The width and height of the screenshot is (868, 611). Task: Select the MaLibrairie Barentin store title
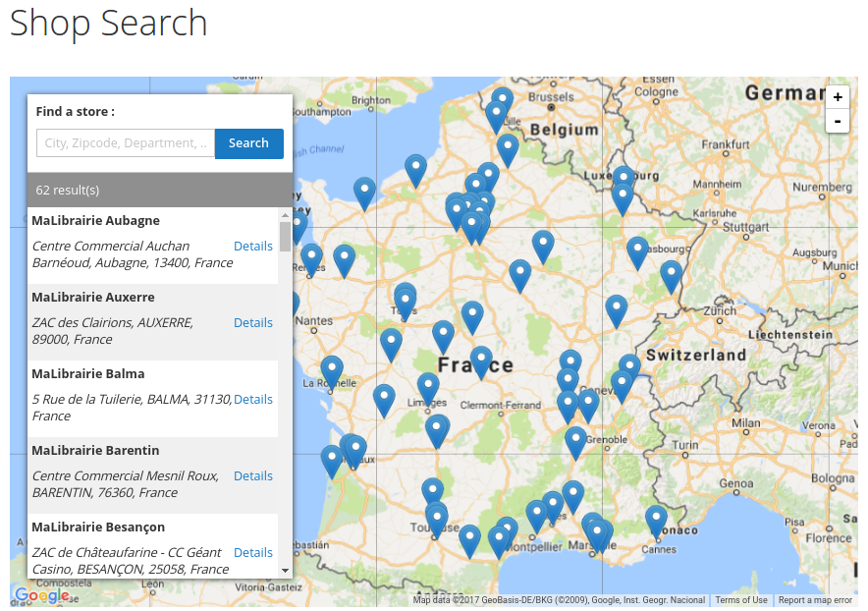click(95, 450)
